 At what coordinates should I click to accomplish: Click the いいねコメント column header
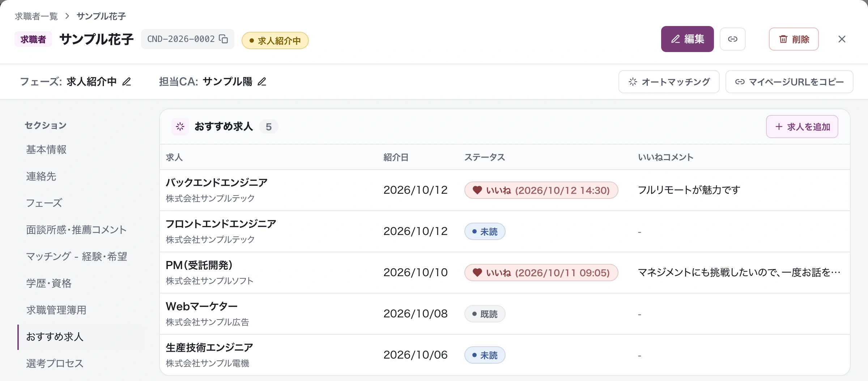click(665, 157)
